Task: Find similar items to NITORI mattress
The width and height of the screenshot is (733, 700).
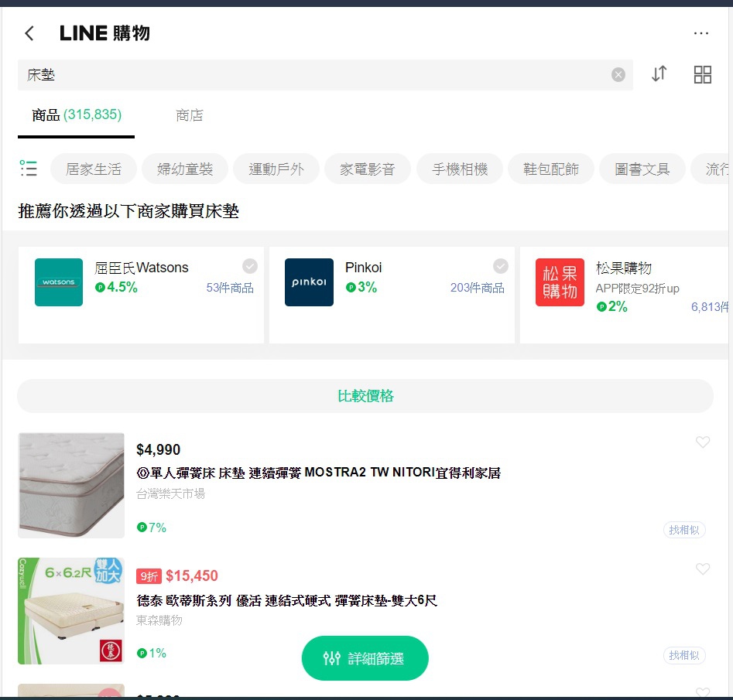Action: [x=684, y=530]
